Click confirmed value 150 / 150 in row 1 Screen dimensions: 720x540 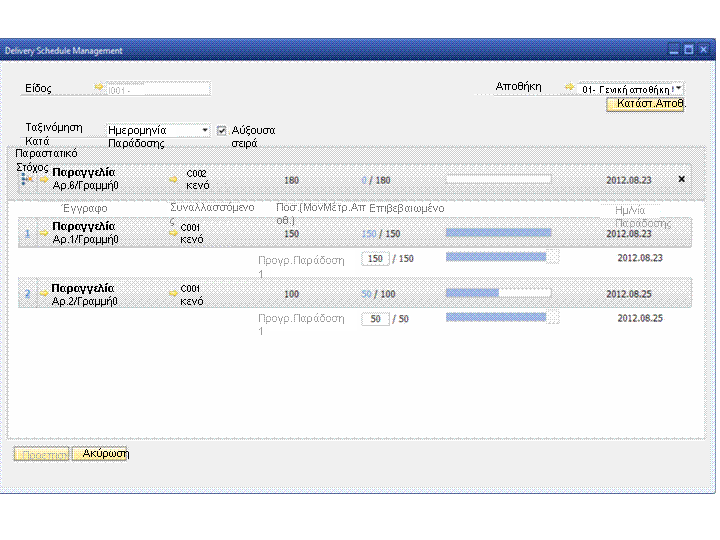click(381, 234)
